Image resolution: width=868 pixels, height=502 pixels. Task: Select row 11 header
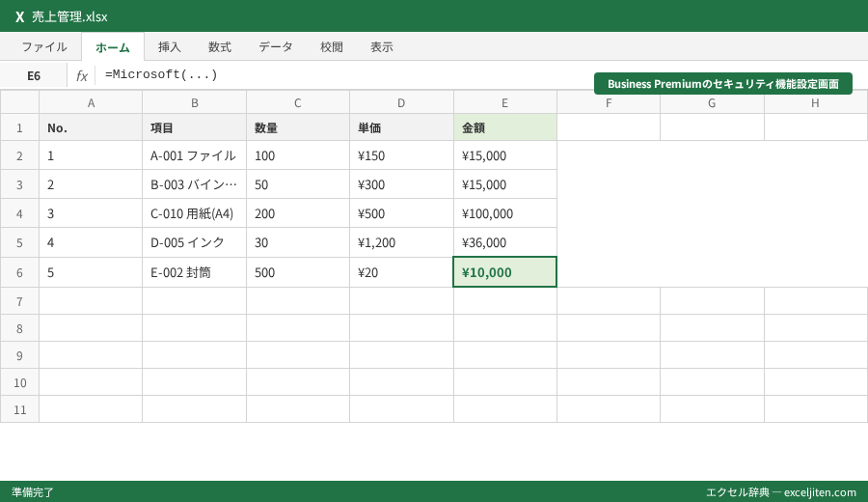[x=19, y=409]
